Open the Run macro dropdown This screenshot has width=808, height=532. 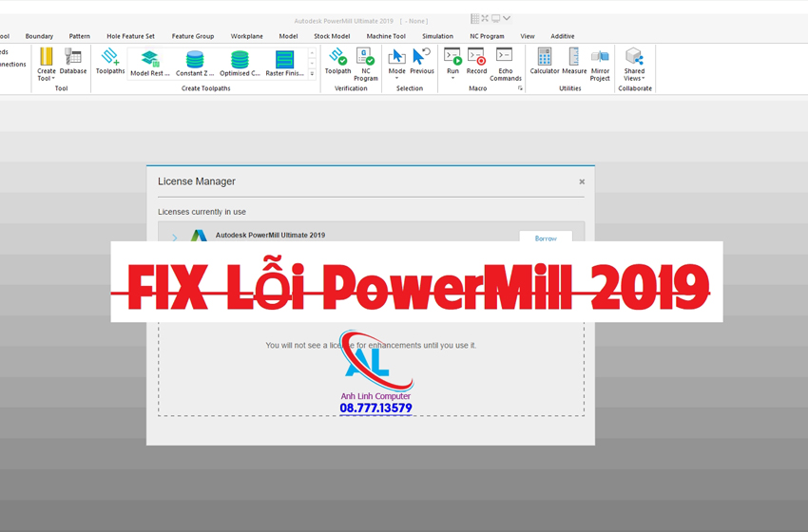(452, 78)
